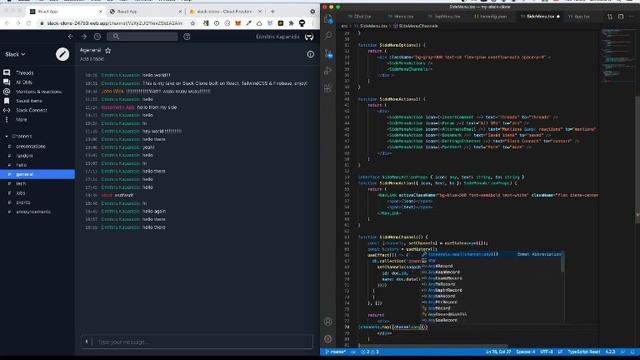Split the VS Code editor right
This screenshot has width=640, height=360.
620,16
